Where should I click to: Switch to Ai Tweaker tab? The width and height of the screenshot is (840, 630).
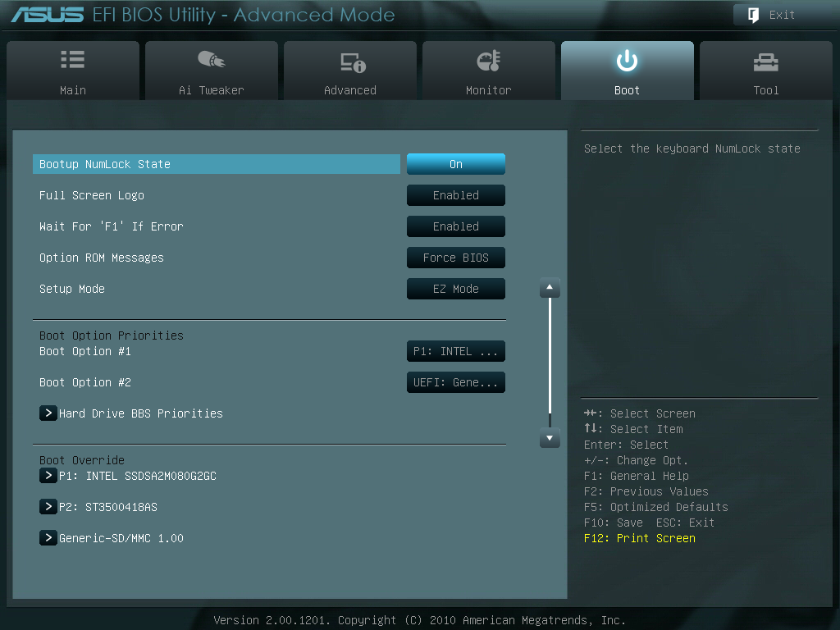pos(211,71)
